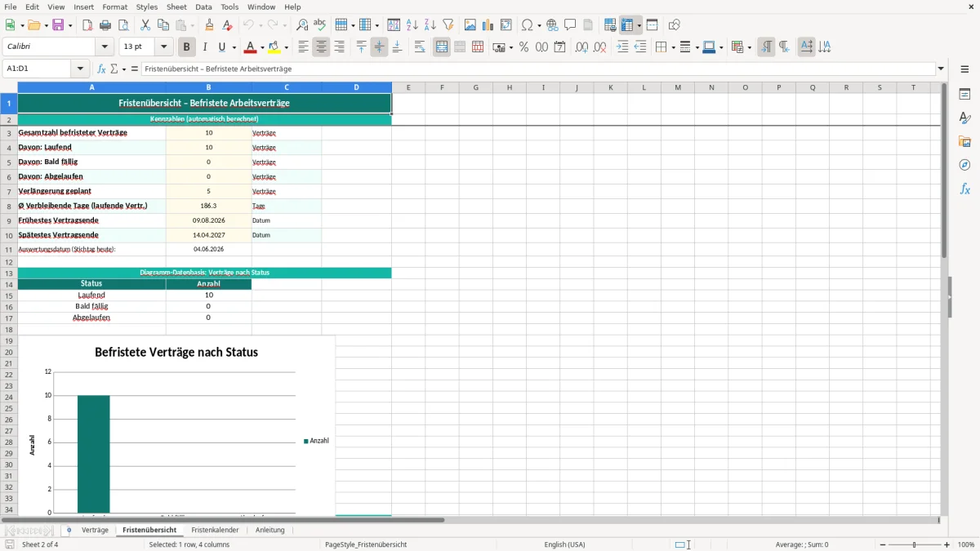
Task: Insert chart icon
Action: pos(488,25)
